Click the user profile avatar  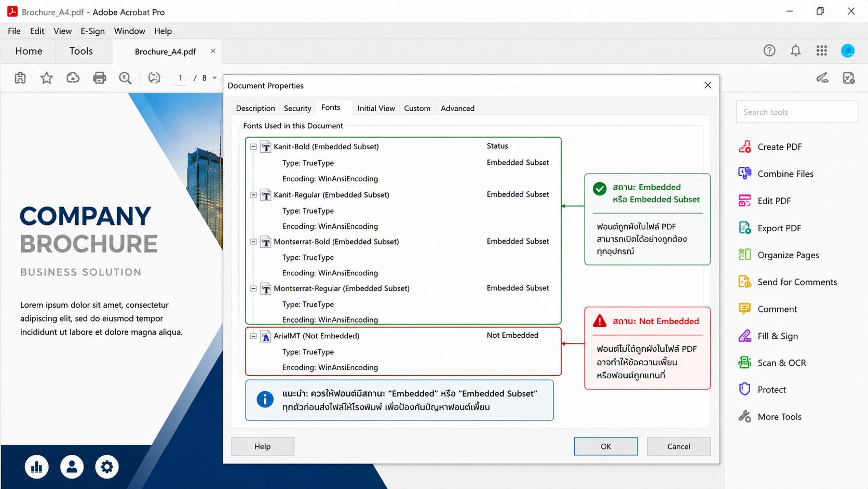point(848,50)
